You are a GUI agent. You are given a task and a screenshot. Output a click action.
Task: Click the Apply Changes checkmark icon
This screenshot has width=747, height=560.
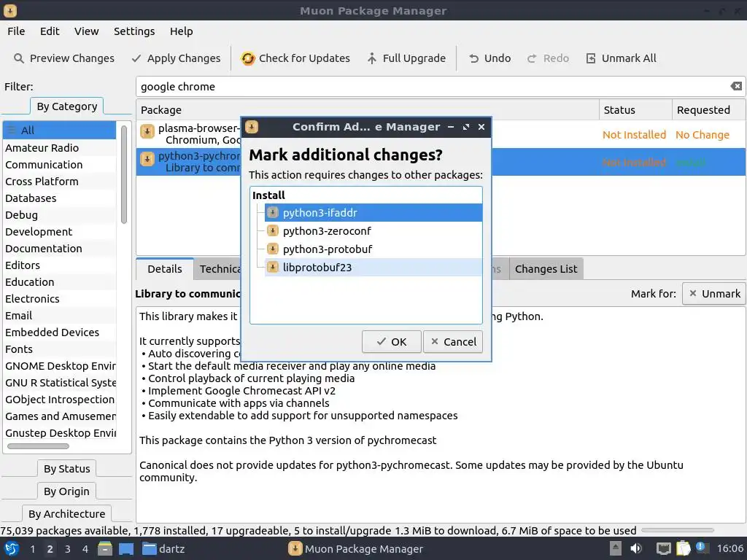click(x=136, y=58)
